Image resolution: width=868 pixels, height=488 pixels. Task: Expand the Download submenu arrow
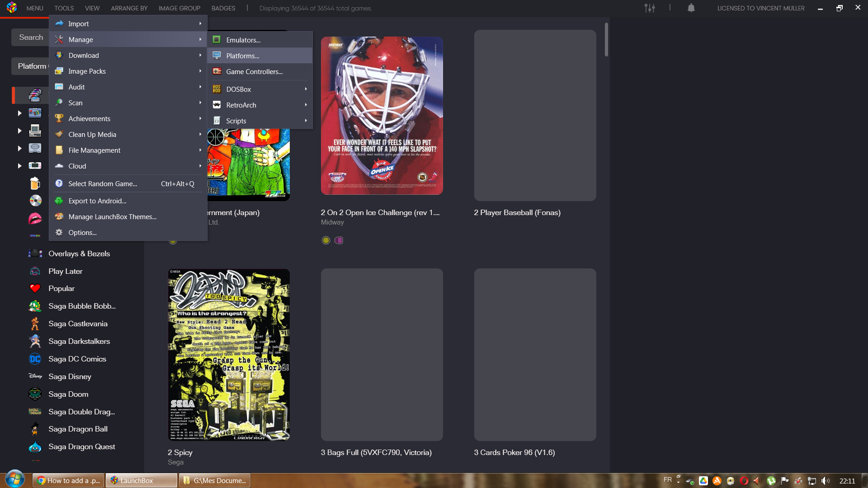click(200, 55)
